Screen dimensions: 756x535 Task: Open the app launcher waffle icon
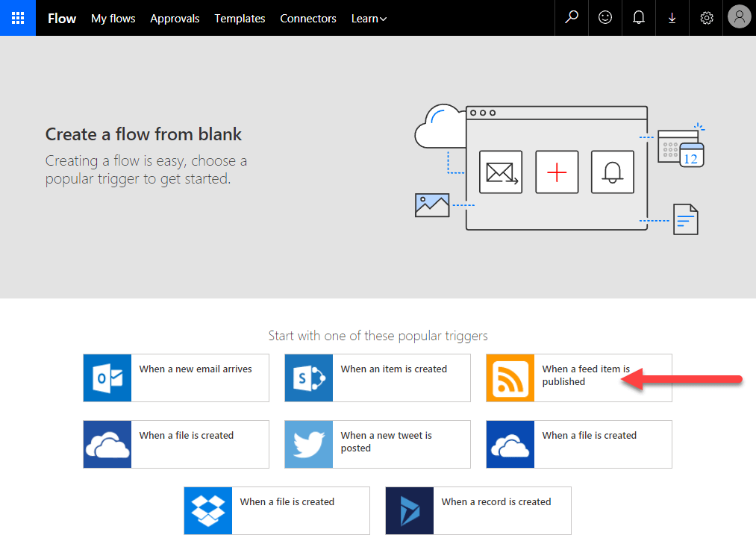click(x=18, y=18)
